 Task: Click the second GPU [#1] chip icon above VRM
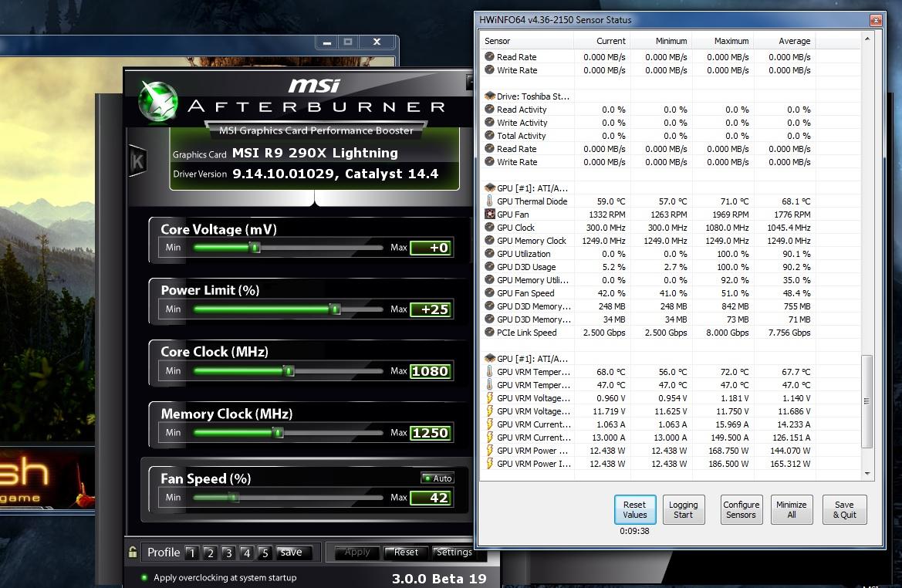coord(489,359)
